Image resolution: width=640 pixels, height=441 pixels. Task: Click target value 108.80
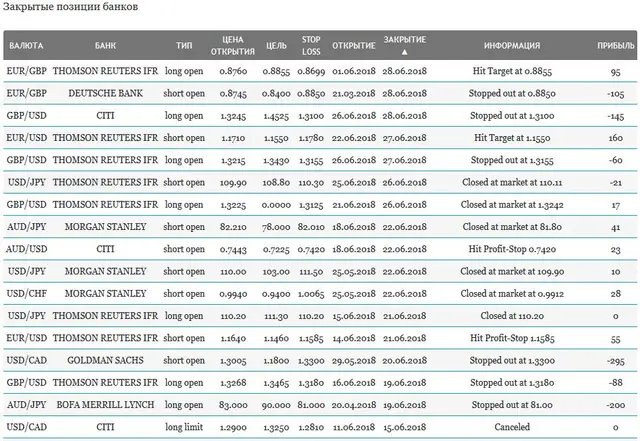(x=276, y=183)
